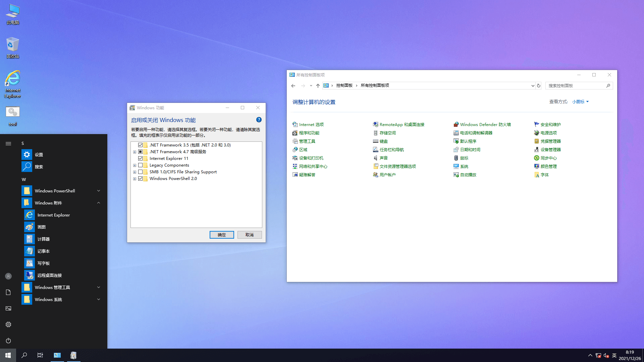Expand the Legacy Components tree node
644x362 pixels.
point(135,165)
